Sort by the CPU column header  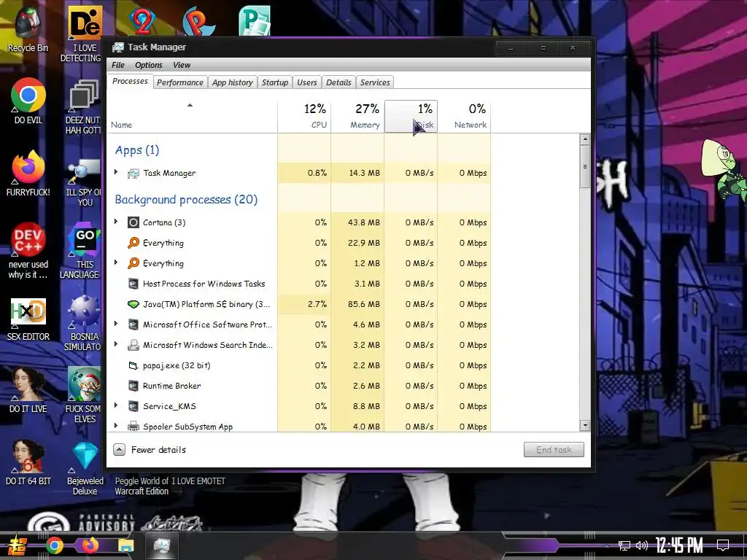(304, 116)
